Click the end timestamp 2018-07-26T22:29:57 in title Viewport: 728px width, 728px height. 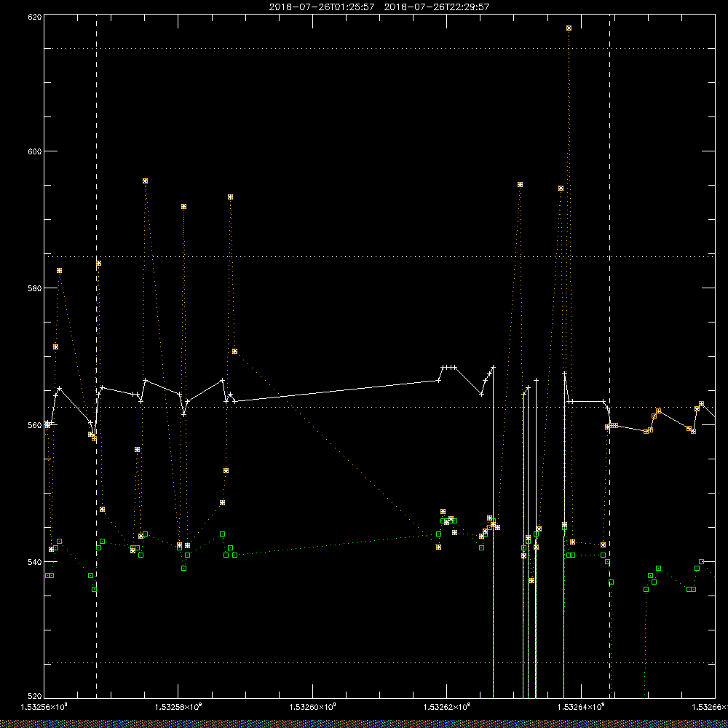click(x=436, y=7)
